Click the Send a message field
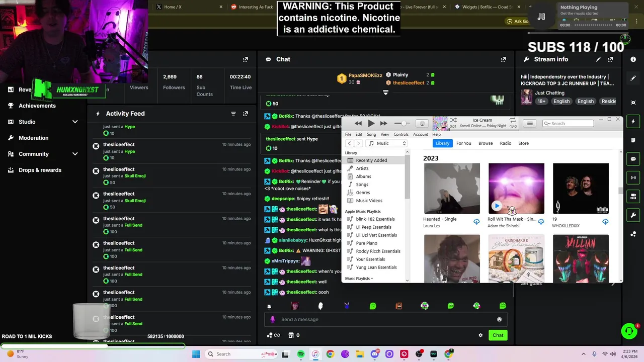644x362 pixels. [385, 319]
